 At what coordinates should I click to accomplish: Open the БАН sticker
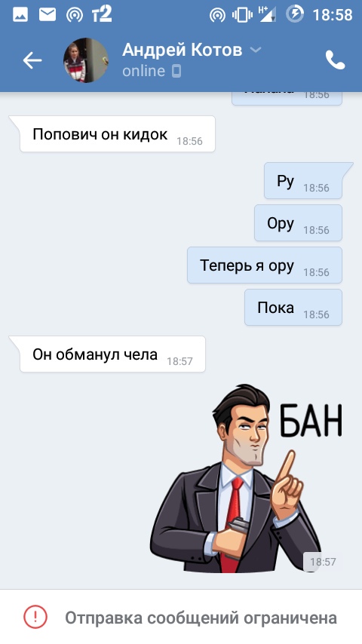coord(246,478)
